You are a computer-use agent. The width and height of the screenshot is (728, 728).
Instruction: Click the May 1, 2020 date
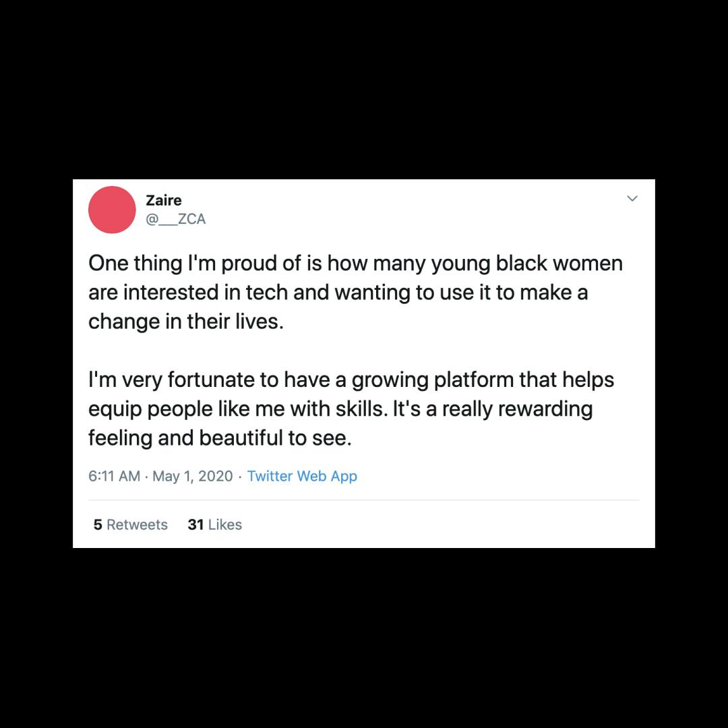pyautogui.click(x=192, y=476)
